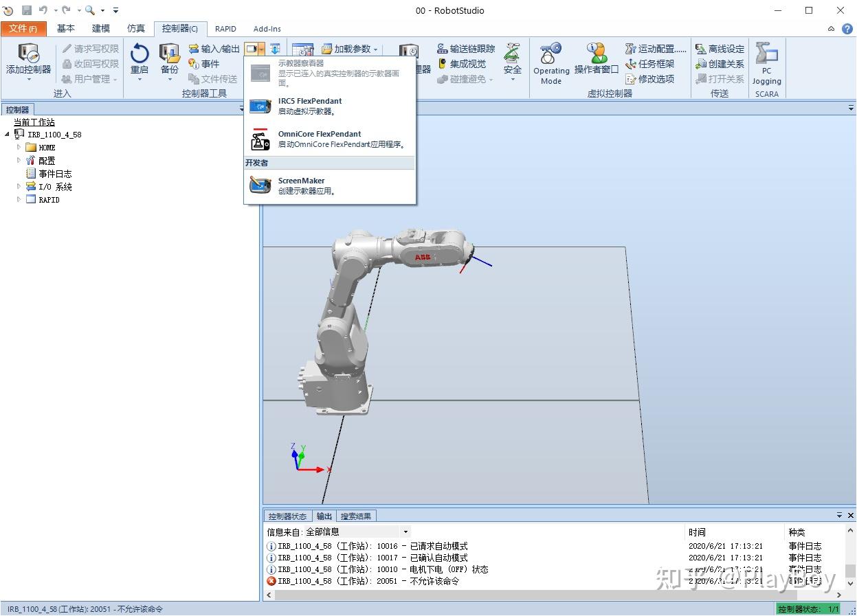Viewport: 857px width, 616px height.
Task: Click the PC Jogging SCARA icon
Action: (766, 55)
